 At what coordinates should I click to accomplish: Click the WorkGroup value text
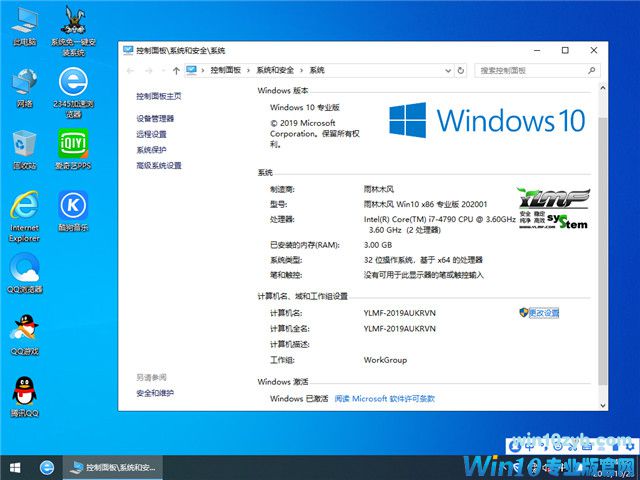(x=385, y=360)
